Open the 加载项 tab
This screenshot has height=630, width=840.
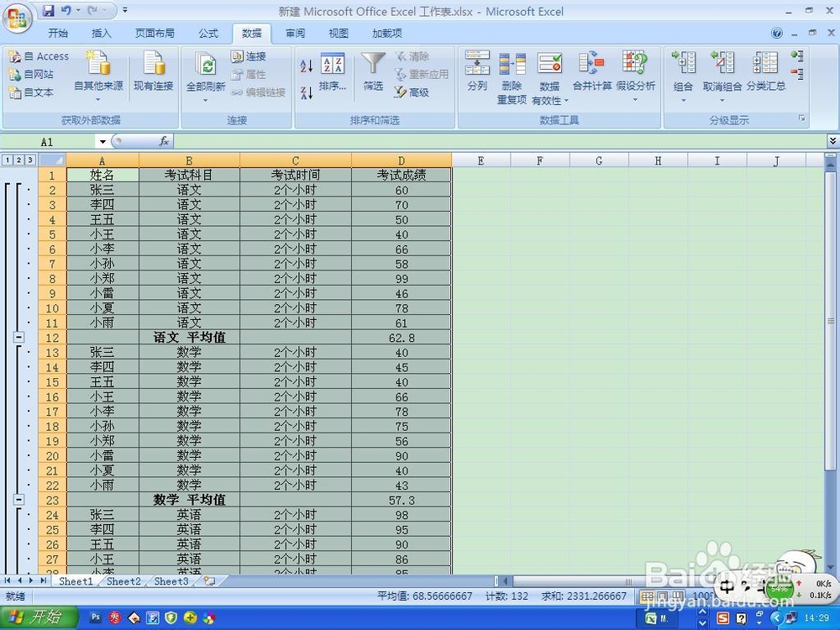[386, 34]
